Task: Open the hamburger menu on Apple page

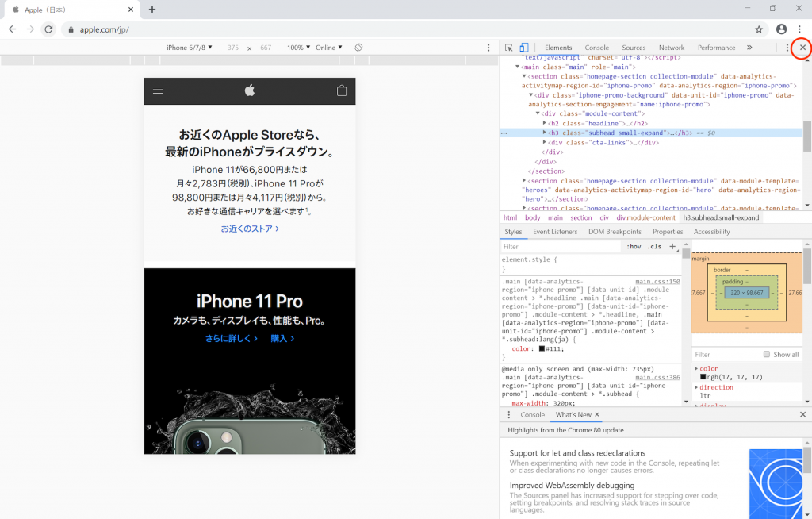Action: point(158,91)
